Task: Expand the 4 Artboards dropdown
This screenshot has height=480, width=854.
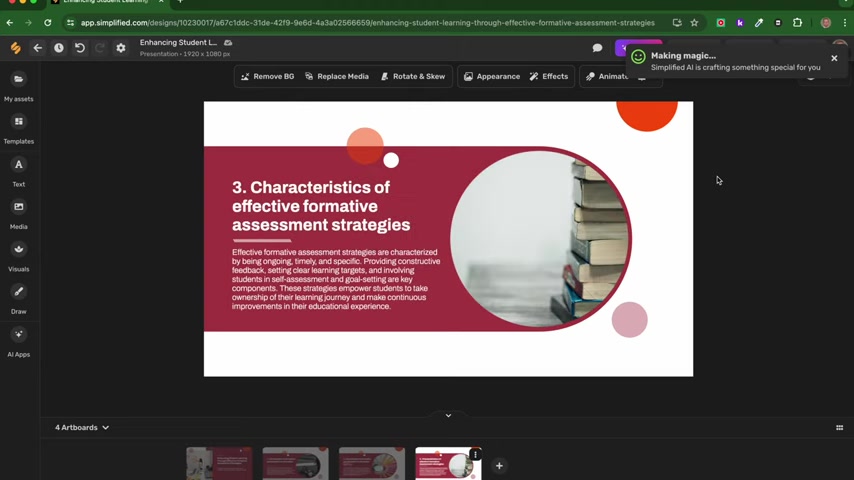Action: coord(82,428)
